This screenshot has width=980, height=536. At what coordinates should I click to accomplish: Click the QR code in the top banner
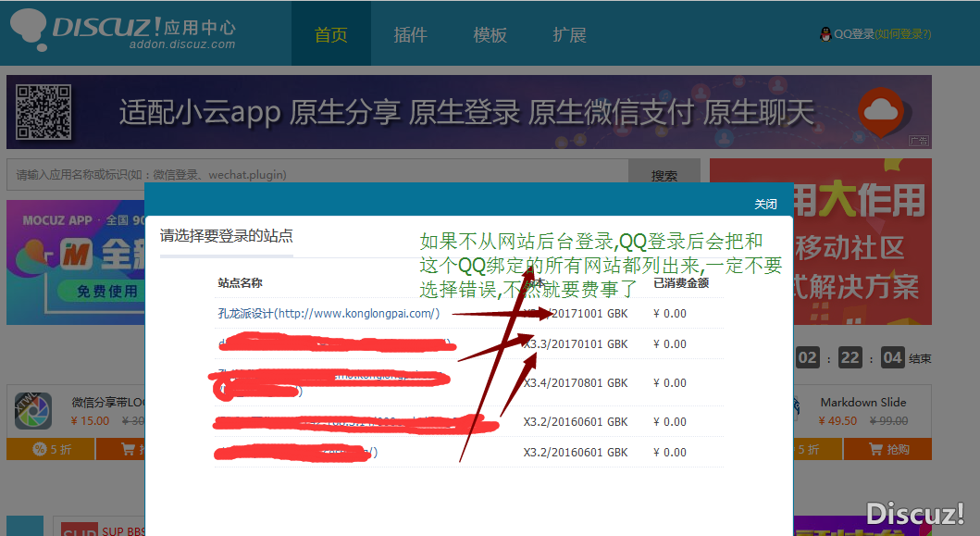click(43, 112)
